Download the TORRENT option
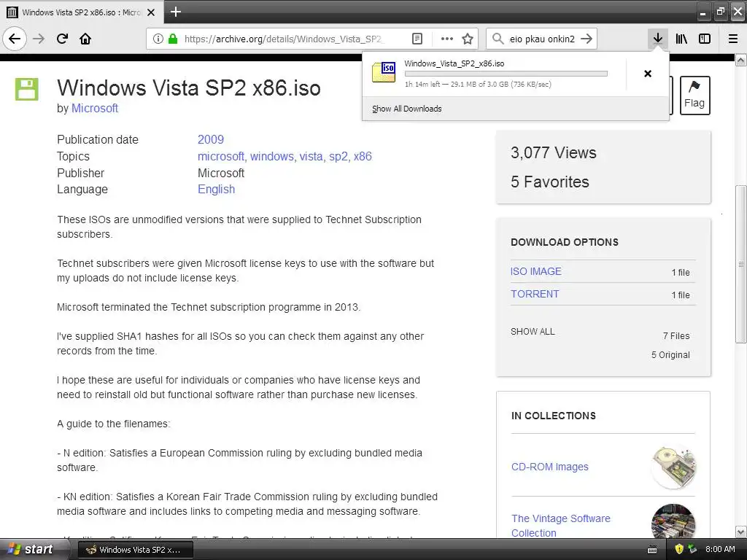747x560 pixels. [x=535, y=294]
